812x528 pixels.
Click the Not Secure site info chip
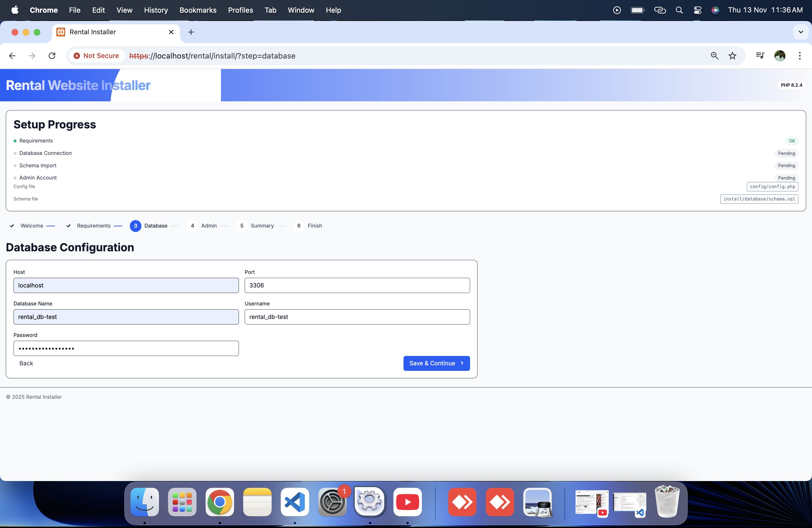(96, 56)
